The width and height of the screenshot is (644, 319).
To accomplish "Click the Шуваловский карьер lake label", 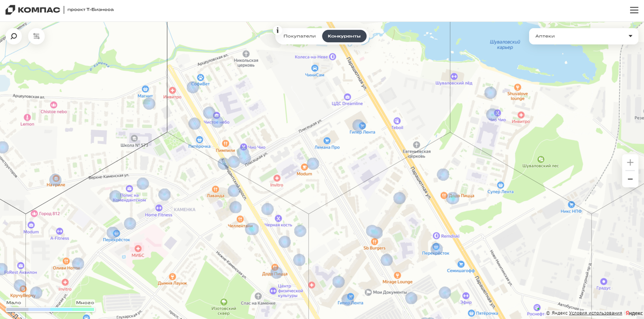I will pos(505,44).
